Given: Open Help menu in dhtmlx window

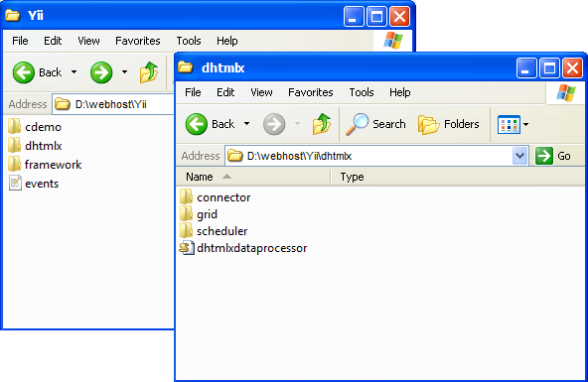Looking at the screenshot, I should [x=399, y=92].
